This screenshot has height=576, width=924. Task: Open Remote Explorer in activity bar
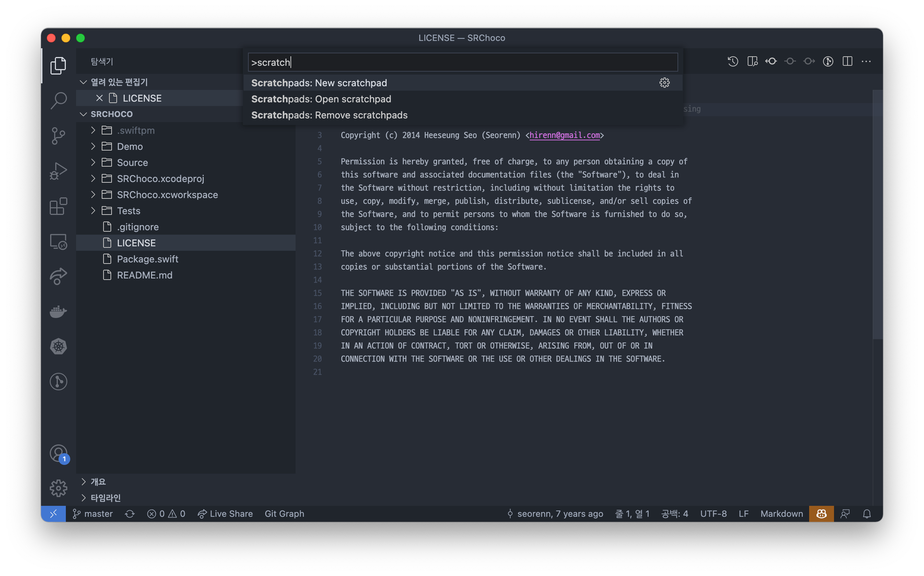pyautogui.click(x=58, y=242)
